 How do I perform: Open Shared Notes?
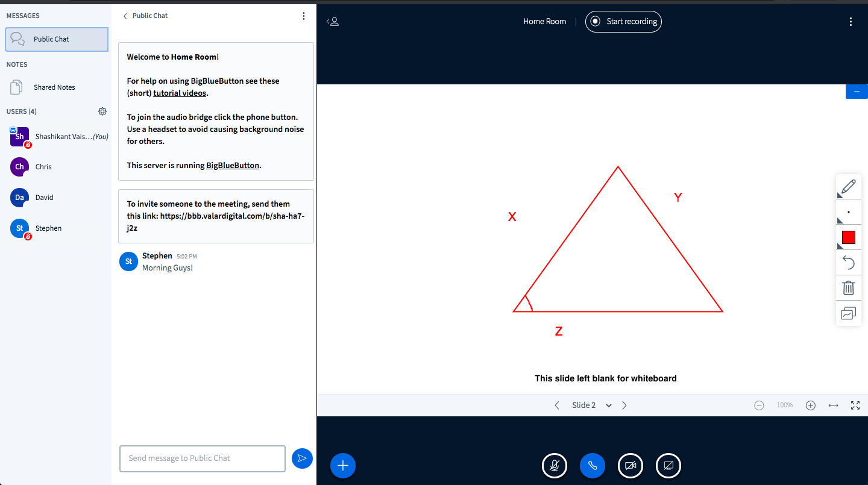pyautogui.click(x=55, y=87)
